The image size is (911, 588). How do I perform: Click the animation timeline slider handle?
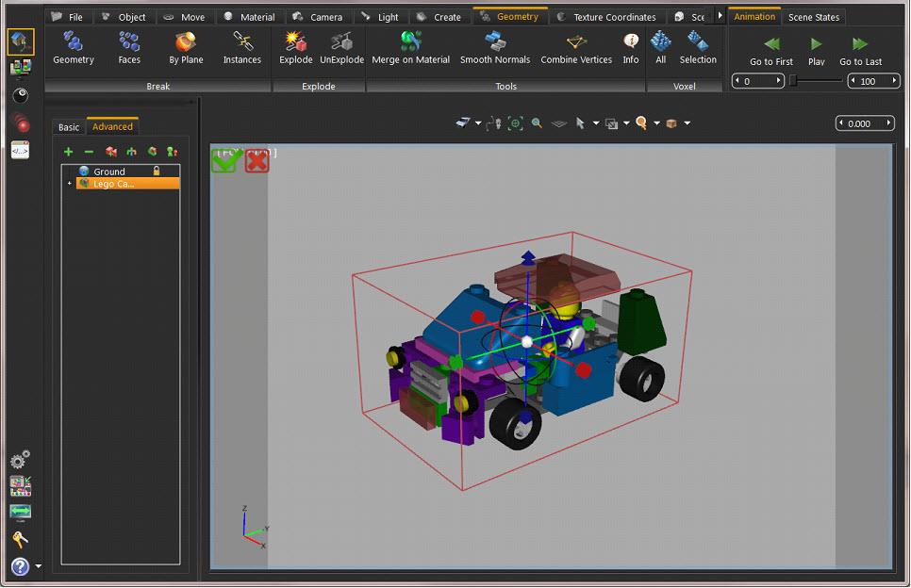click(x=792, y=81)
